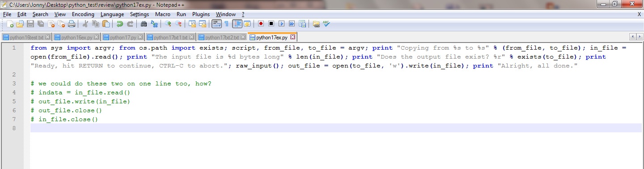Save recorded macro toolbar icon
The image size is (644, 169).
point(302,24)
